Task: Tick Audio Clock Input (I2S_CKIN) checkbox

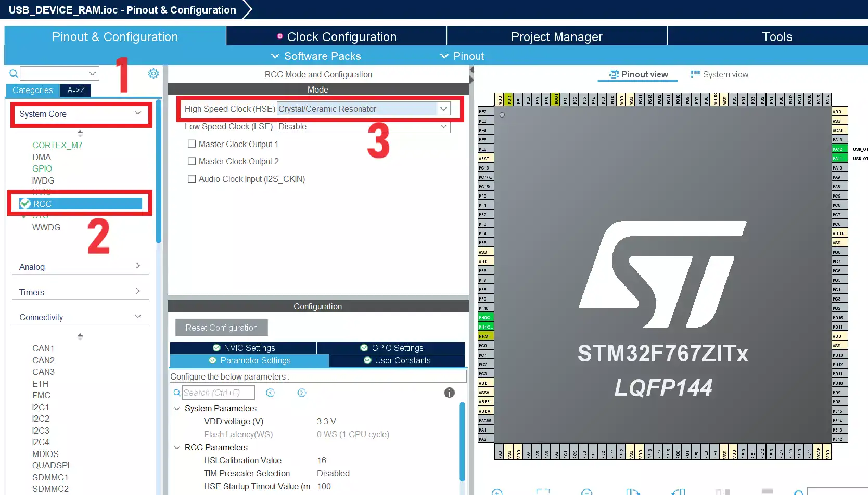Action: (x=192, y=179)
